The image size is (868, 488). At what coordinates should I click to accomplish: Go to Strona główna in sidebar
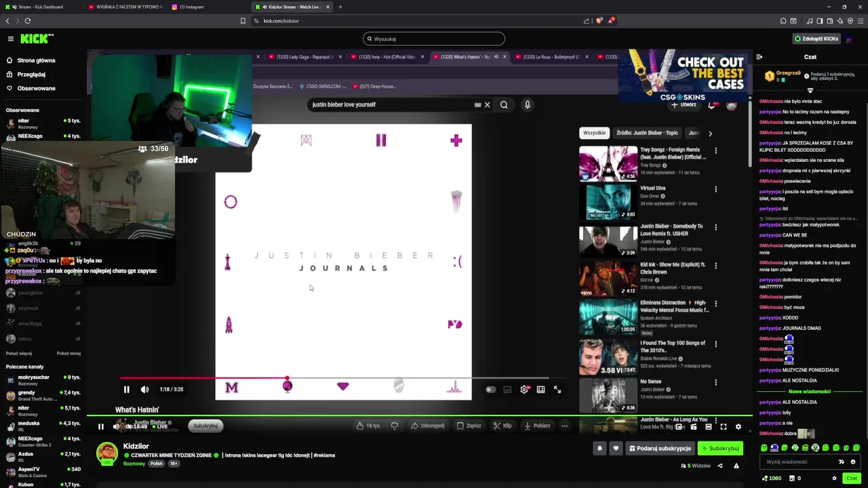(x=31, y=60)
